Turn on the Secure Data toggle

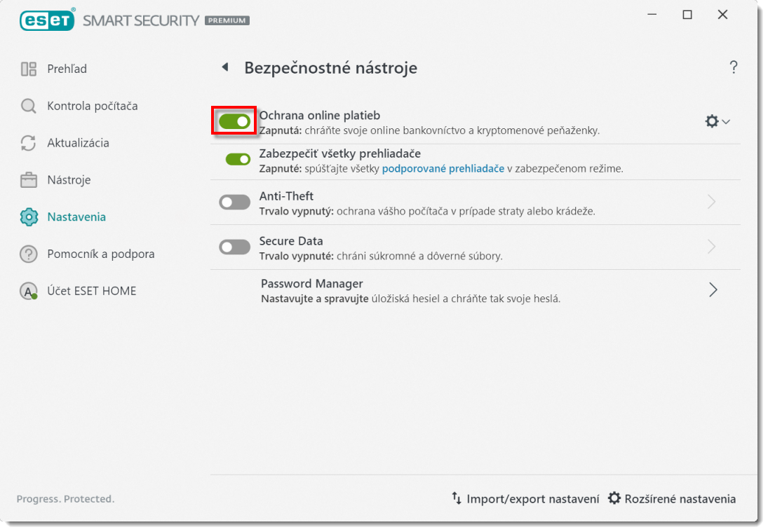point(234,247)
